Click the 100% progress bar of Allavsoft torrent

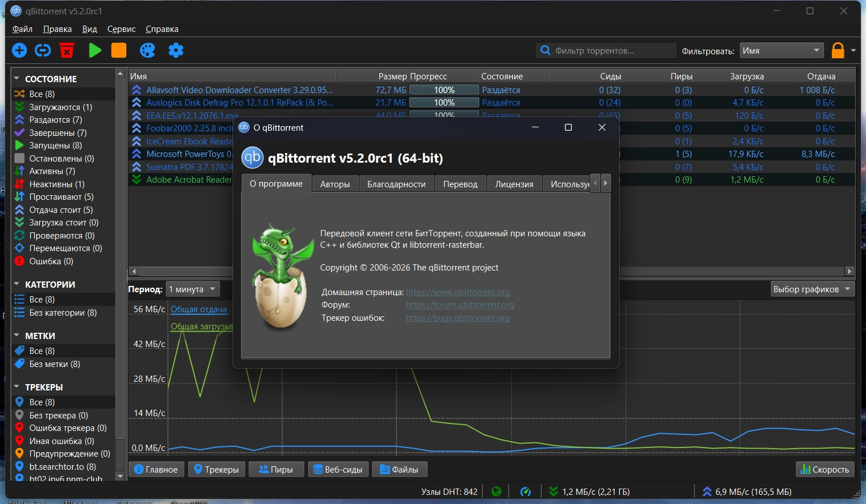[x=444, y=90]
